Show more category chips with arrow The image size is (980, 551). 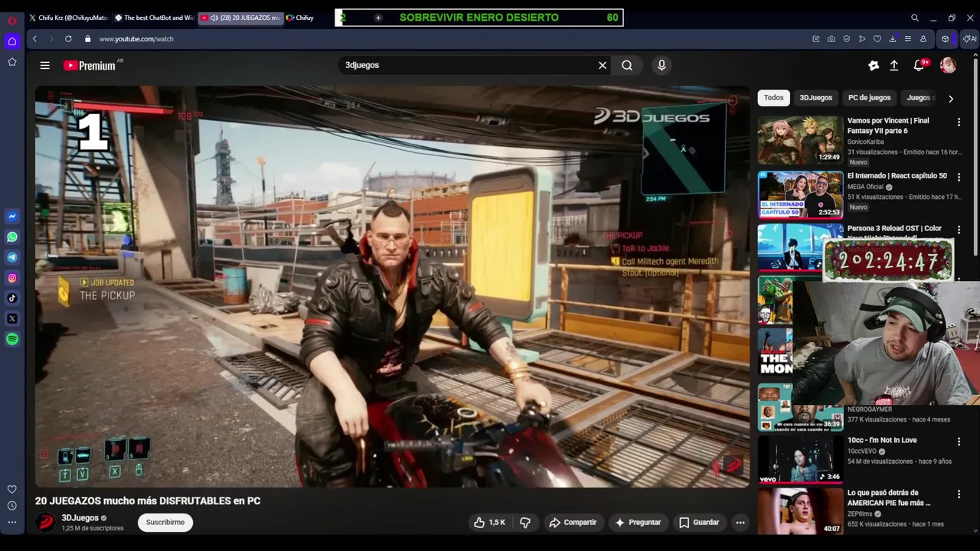coord(951,98)
